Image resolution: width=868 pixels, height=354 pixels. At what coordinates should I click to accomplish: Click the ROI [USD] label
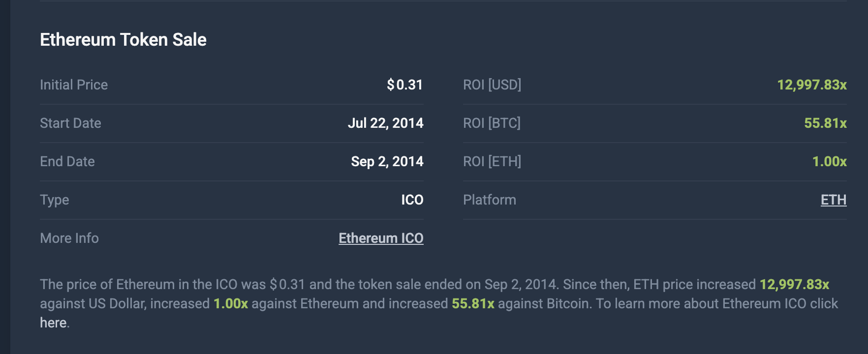(492, 85)
